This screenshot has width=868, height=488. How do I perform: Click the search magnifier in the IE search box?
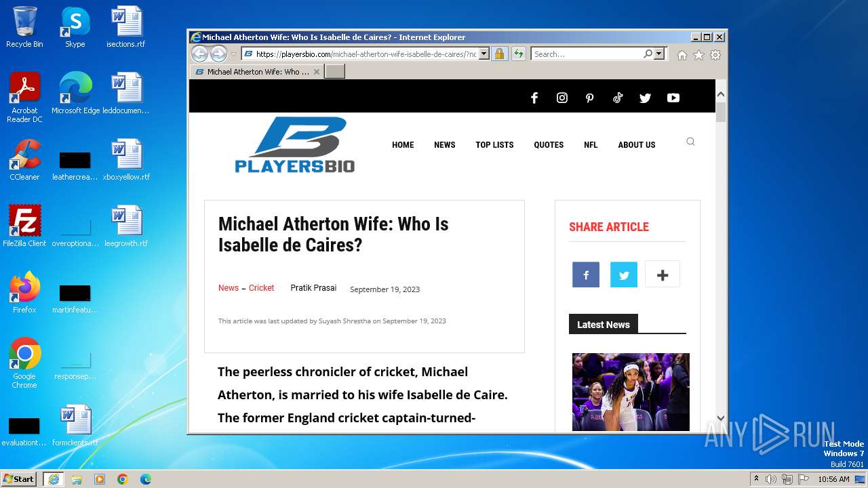click(648, 54)
